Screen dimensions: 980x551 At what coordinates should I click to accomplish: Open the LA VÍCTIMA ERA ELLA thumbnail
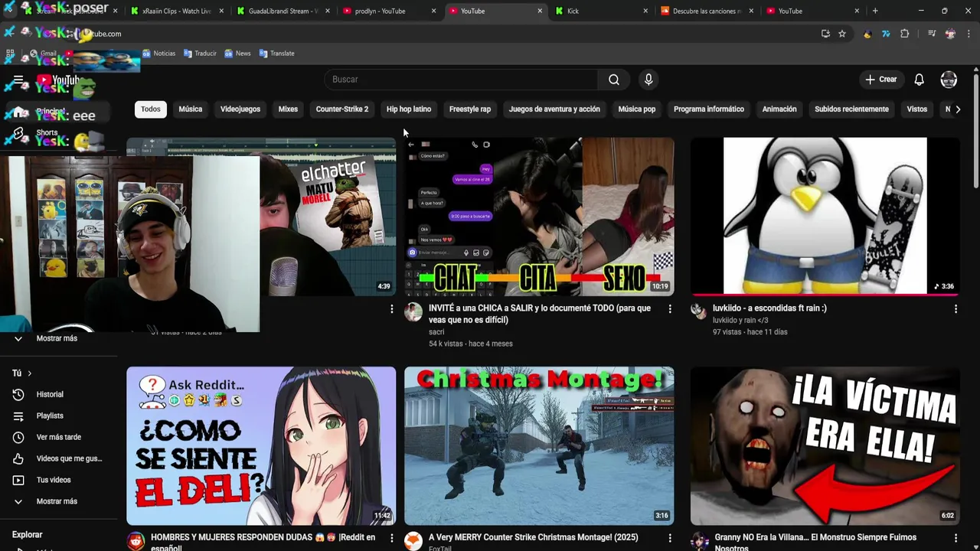coord(825,446)
